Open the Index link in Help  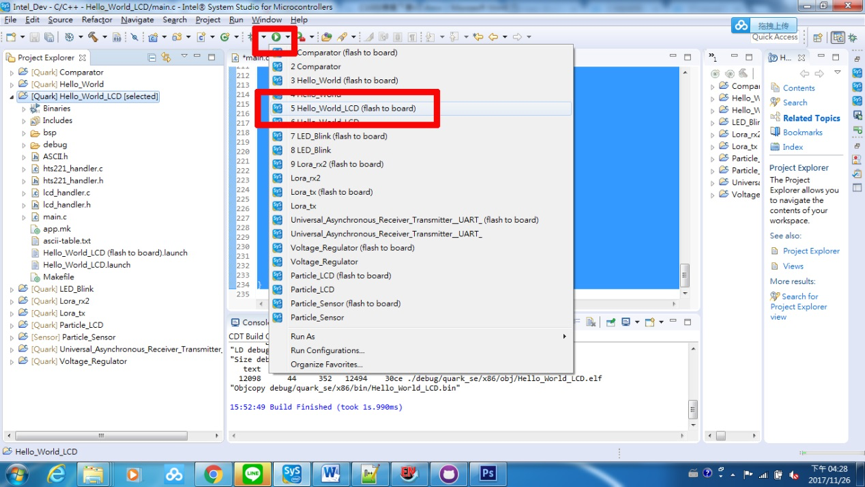pyautogui.click(x=793, y=147)
